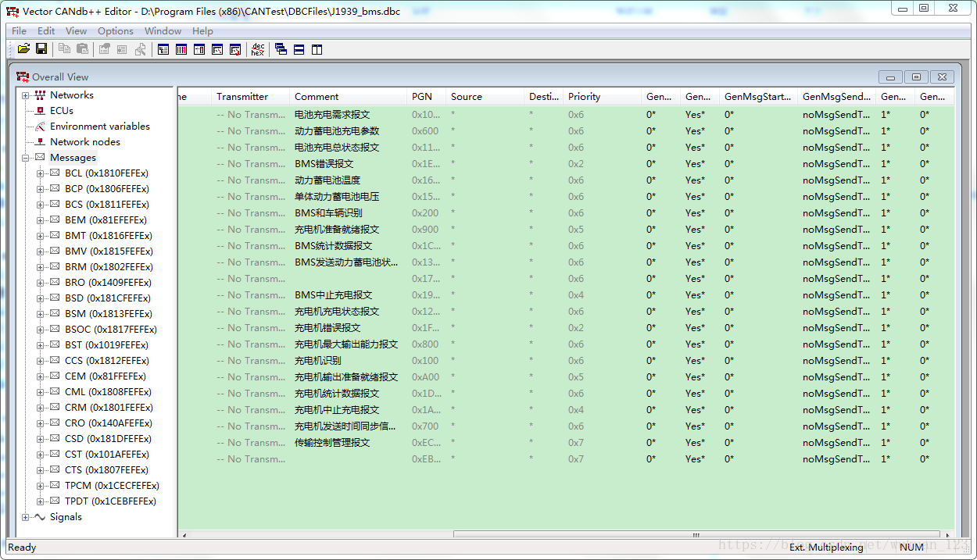This screenshot has width=977, height=560.
Task: Select the Network nodes tree label
Action: (x=85, y=142)
